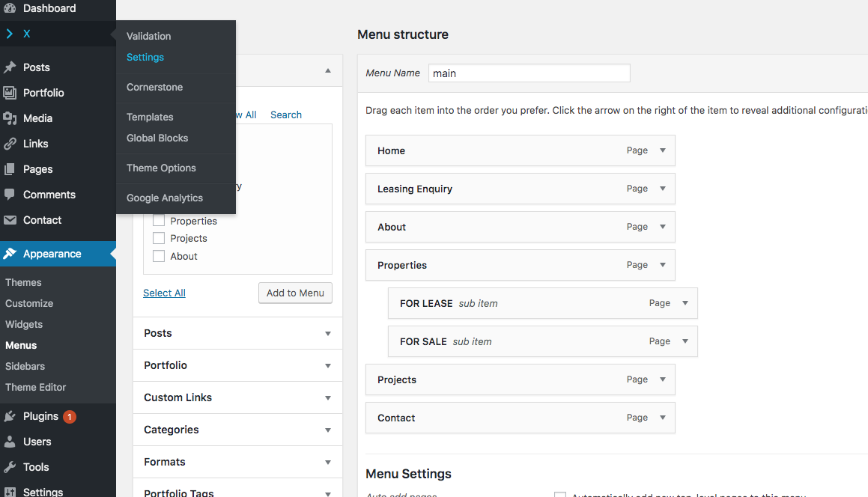The height and width of the screenshot is (497, 868).
Task: Click the Comments speech bubble icon
Action: tap(10, 195)
